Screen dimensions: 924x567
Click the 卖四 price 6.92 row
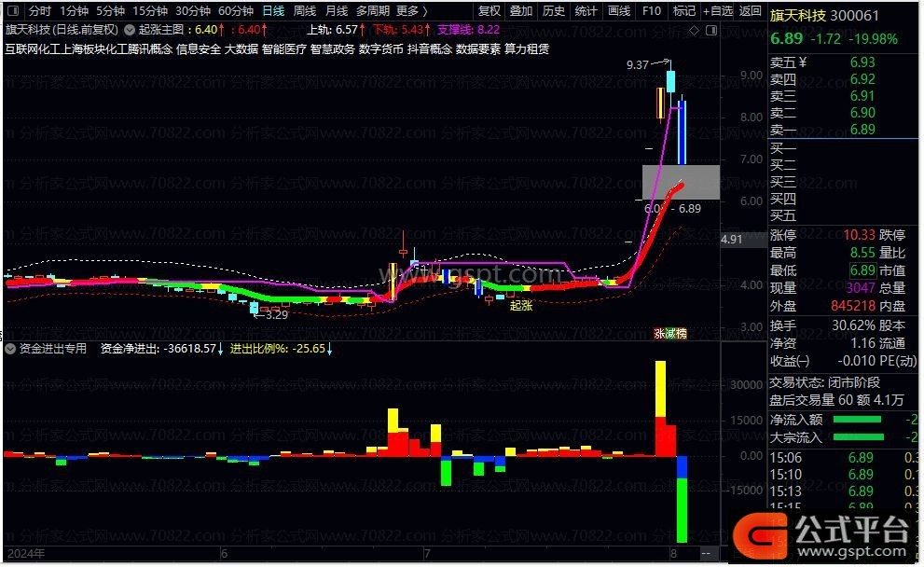[x=842, y=79]
